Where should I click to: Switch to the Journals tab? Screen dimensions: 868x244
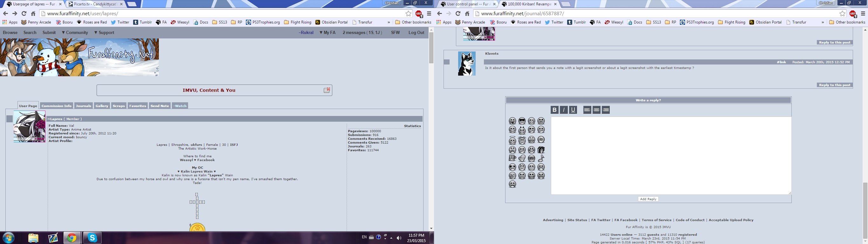(84, 106)
